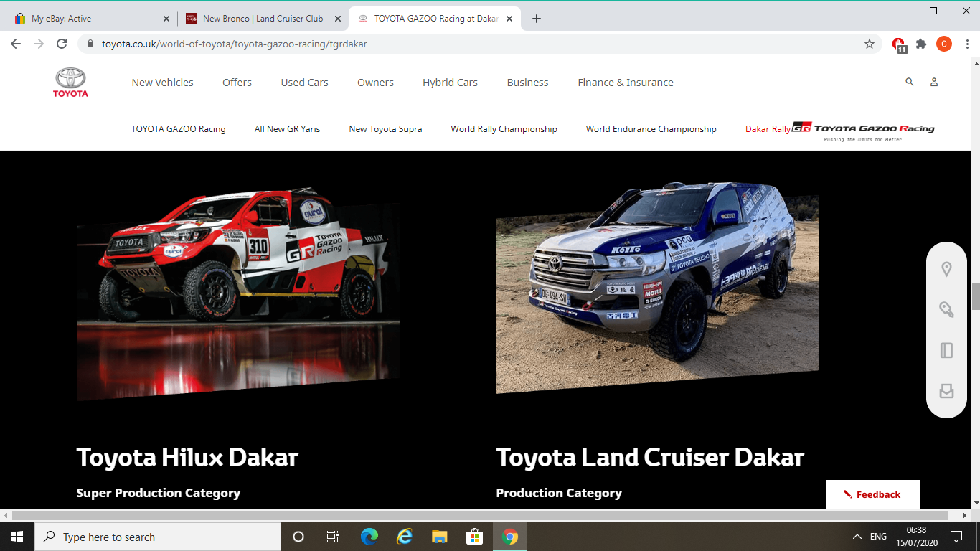Go back to previous page
The height and width of the screenshot is (551, 980).
tap(16, 44)
